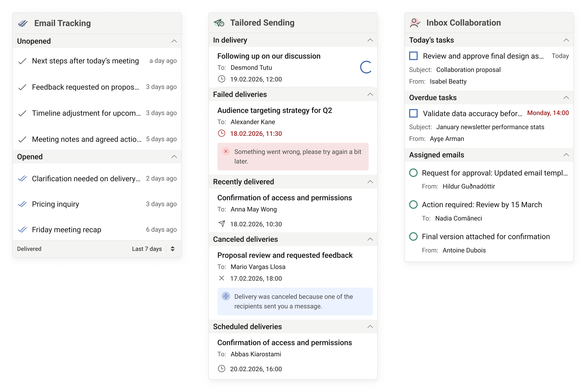Click the Delivered label in tracking footer
Image resolution: width=586 pixels, height=392 pixels.
[x=29, y=249]
